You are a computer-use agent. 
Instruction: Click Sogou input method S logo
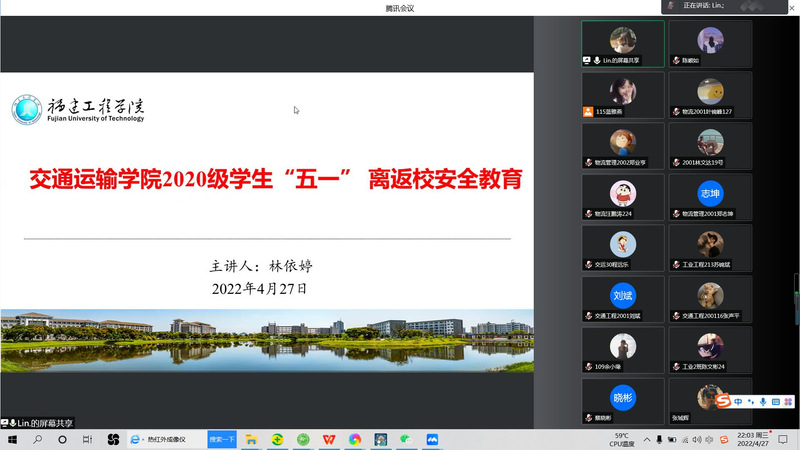tap(723, 401)
